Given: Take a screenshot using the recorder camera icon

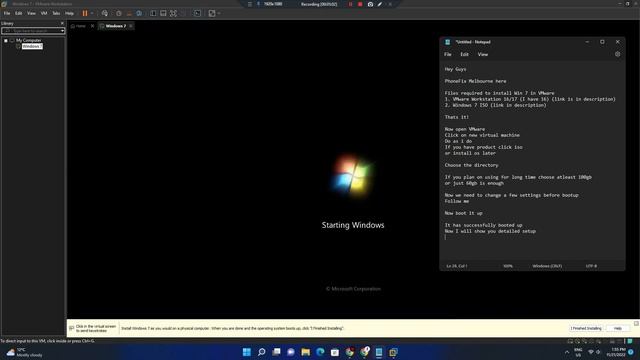Looking at the screenshot, I should coord(370,4).
